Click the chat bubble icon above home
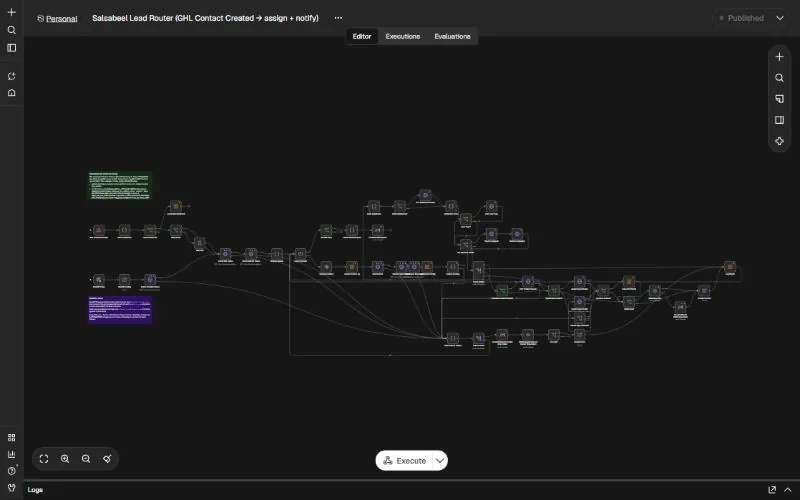 click(x=11, y=76)
